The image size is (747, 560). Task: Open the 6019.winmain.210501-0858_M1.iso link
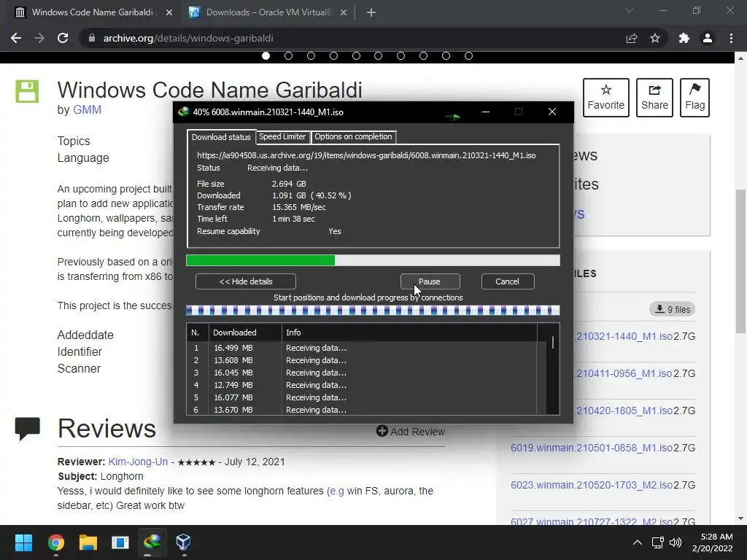(x=592, y=448)
